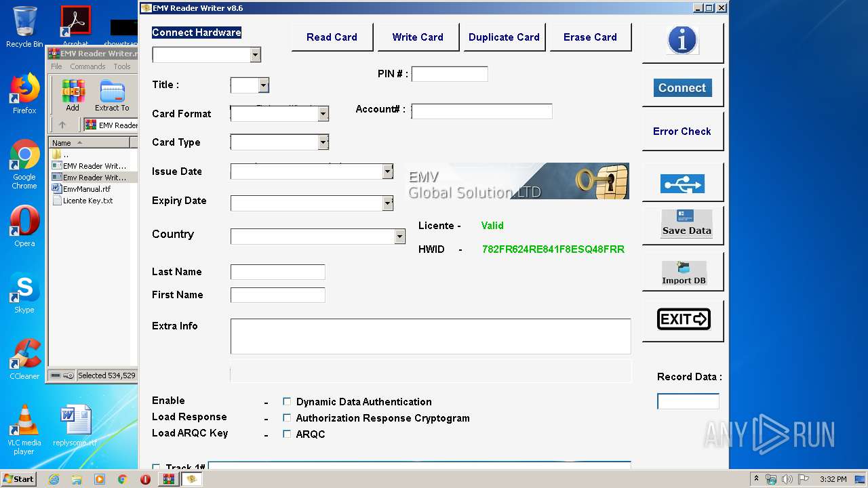The height and width of the screenshot is (488, 868).
Task: Expand the Card Type dropdown
Action: click(x=323, y=142)
